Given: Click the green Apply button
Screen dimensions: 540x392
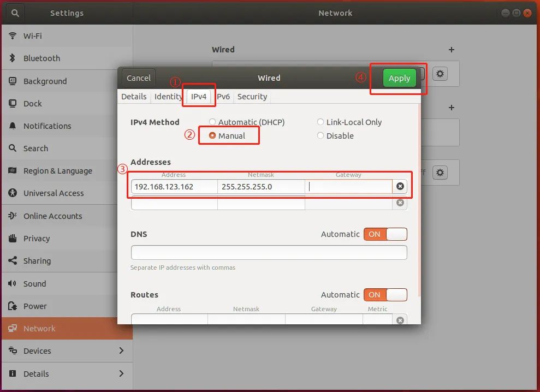Looking at the screenshot, I should point(400,78).
